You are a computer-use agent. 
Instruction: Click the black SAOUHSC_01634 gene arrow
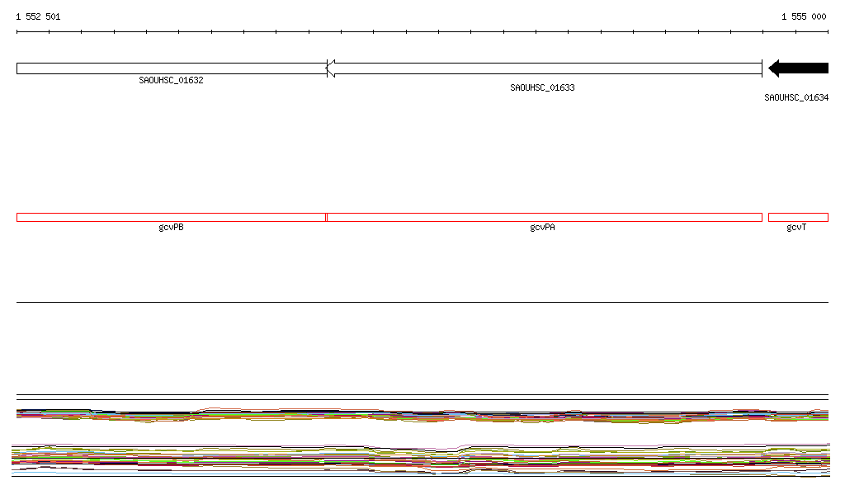pyautogui.click(x=798, y=68)
